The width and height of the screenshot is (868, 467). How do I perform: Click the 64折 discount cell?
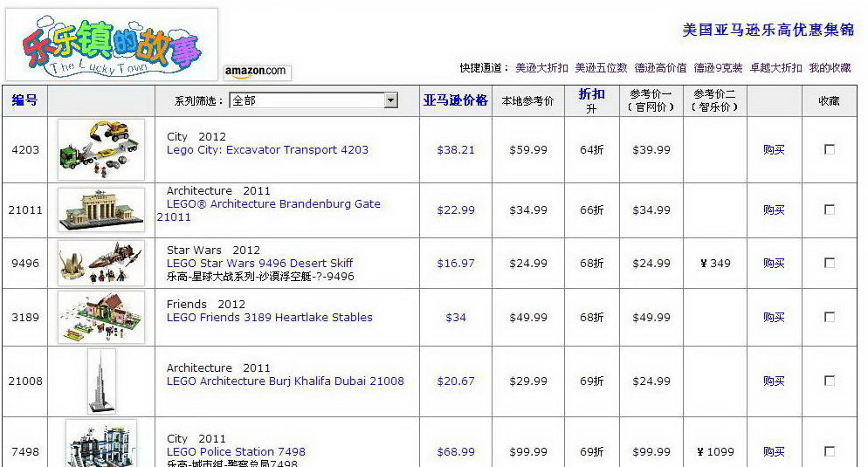tap(592, 149)
